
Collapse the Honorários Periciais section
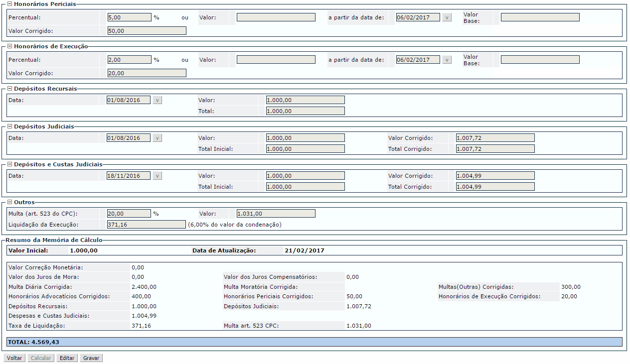coord(9,4)
